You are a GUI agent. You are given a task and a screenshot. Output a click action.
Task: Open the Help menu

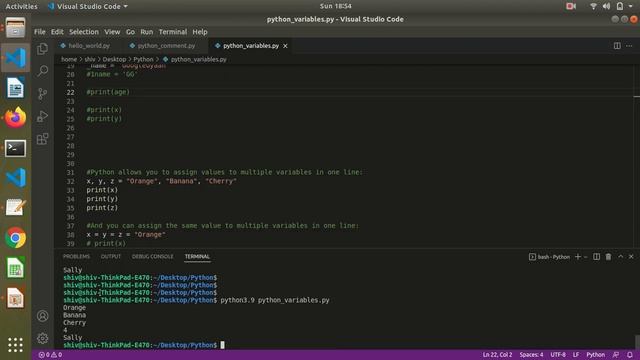coord(200,32)
